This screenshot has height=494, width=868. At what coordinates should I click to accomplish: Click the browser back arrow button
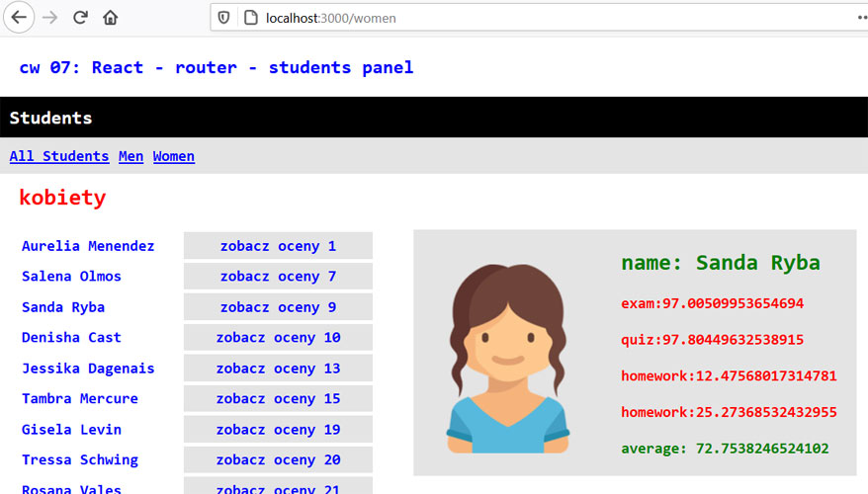(19, 18)
